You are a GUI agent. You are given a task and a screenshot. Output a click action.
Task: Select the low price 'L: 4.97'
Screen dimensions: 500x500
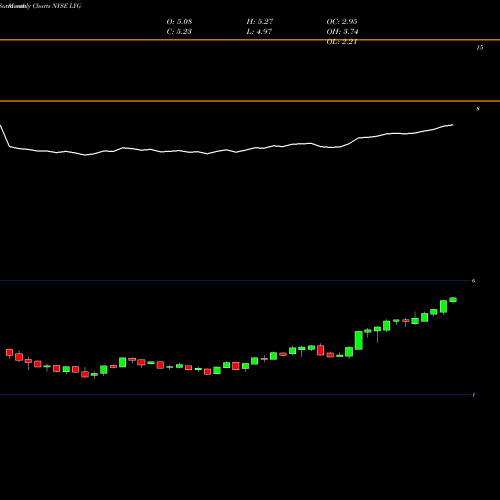259,32
